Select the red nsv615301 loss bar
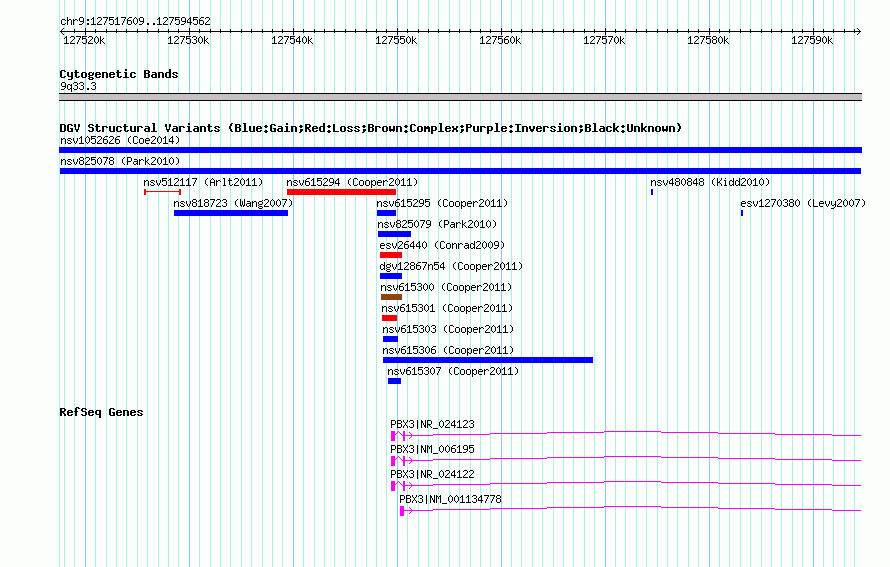The width and height of the screenshot is (890, 567). [x=389, y=318]
